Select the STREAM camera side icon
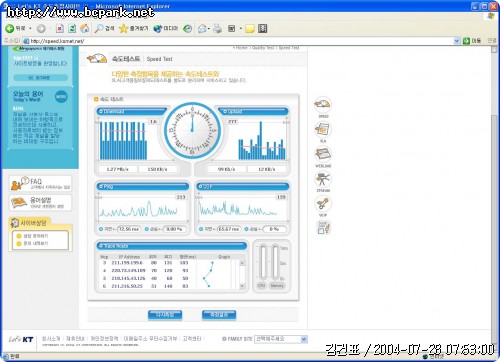This screenshot has width=500, height=362. tap(323, 179)
